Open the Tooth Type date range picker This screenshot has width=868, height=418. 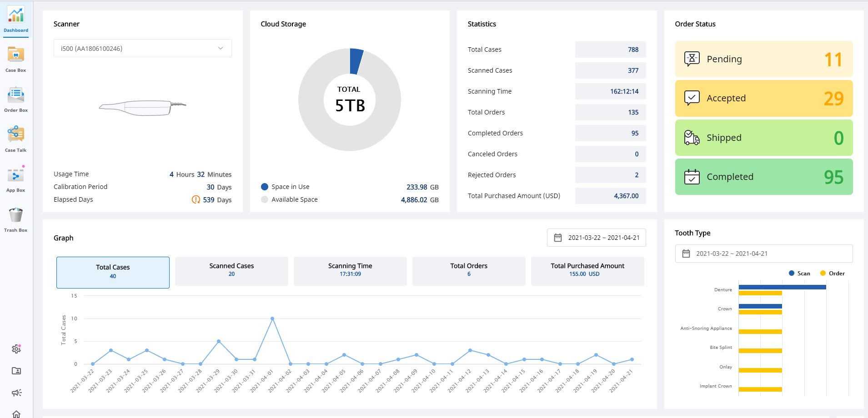(x=763, y=254)
